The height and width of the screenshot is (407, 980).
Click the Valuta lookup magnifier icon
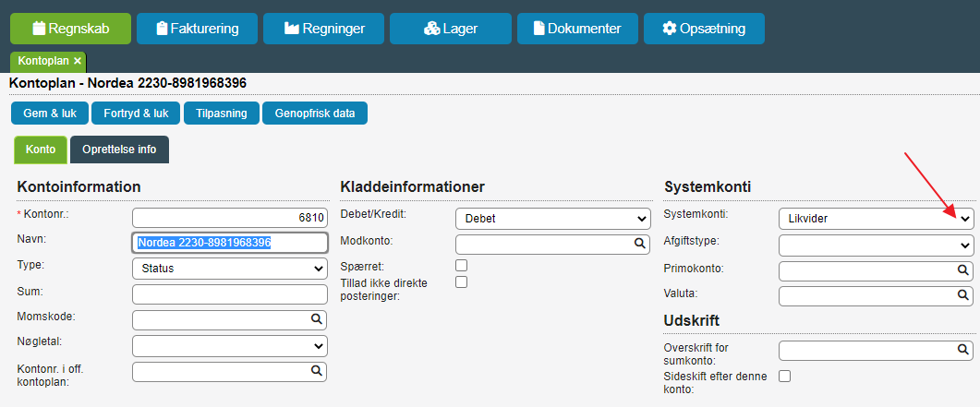963,294
